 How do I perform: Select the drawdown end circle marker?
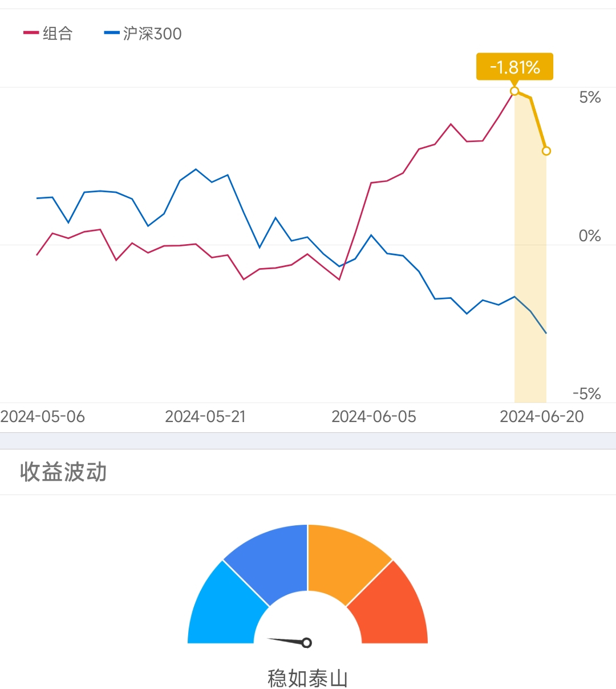(546, 151)
